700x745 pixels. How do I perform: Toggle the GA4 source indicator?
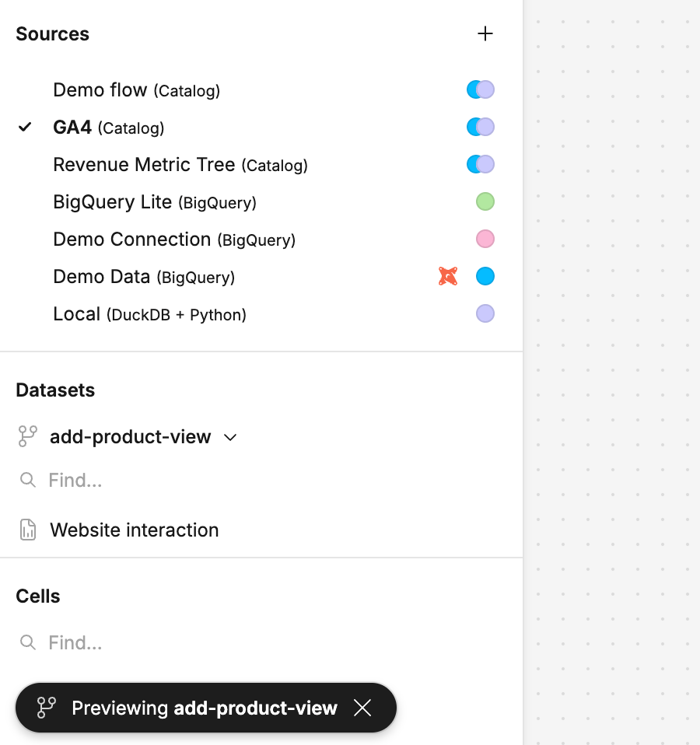481,127
